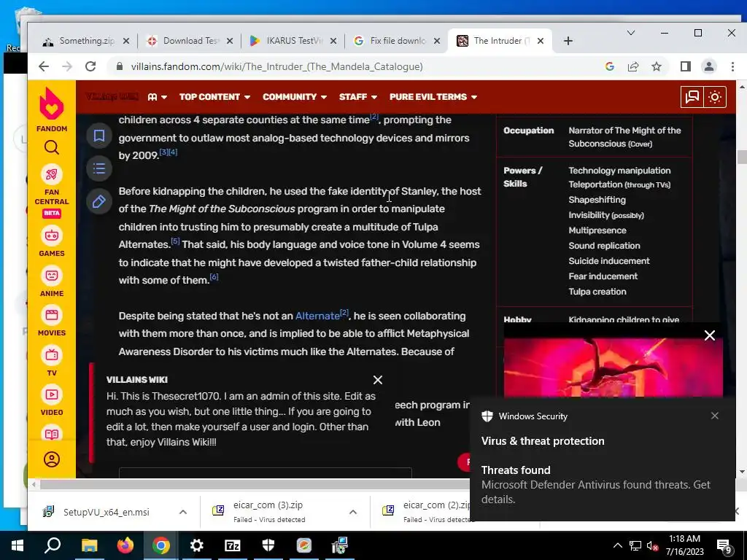The height and width of the screenshot is (560, 747).
Task: Click the eicar_com (3).zip download item
Action: pyautogui.click(x=268, y=511)
